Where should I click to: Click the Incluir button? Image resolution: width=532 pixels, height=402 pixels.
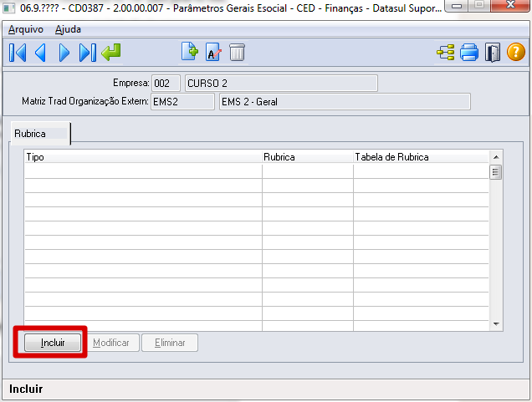coord(53,343)
